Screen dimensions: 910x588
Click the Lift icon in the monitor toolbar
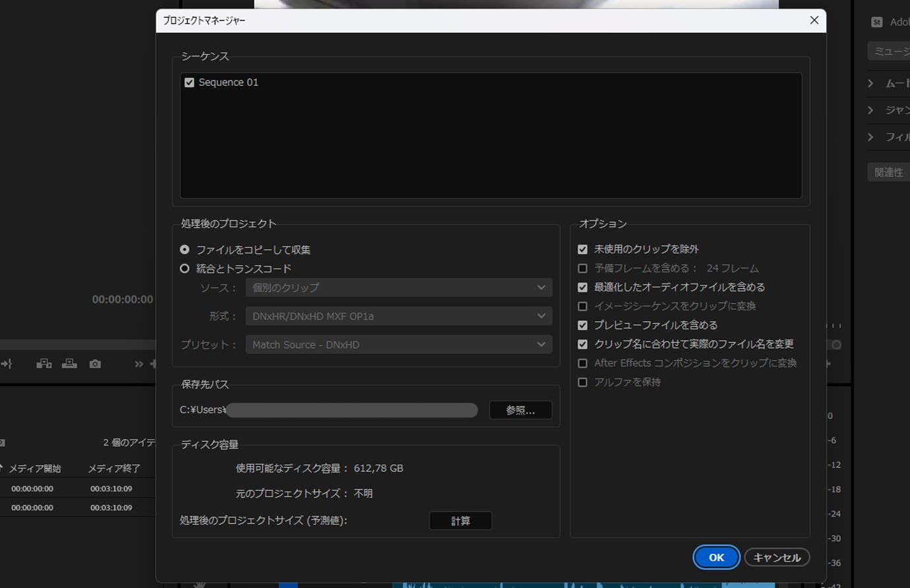44,363
